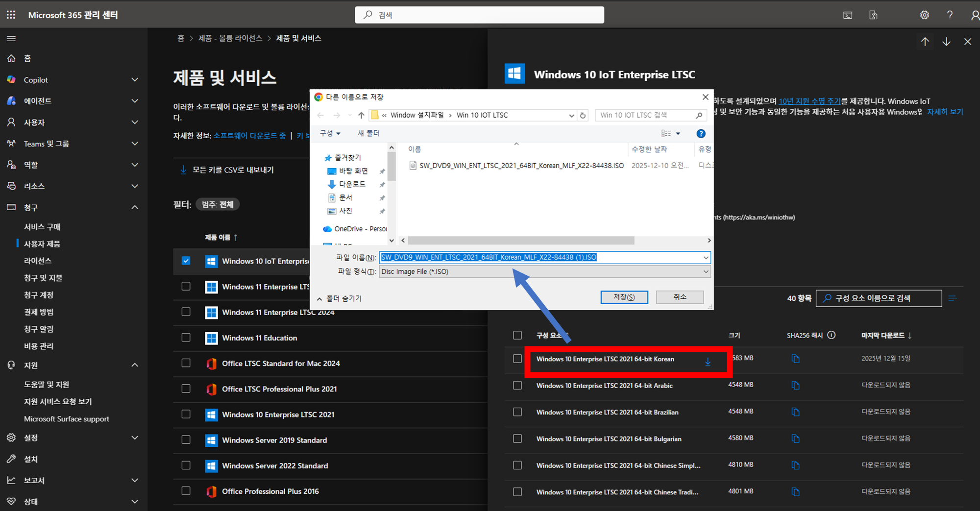Copy SHA256 hash for Bulgarian row

click(x=795, y=438)
